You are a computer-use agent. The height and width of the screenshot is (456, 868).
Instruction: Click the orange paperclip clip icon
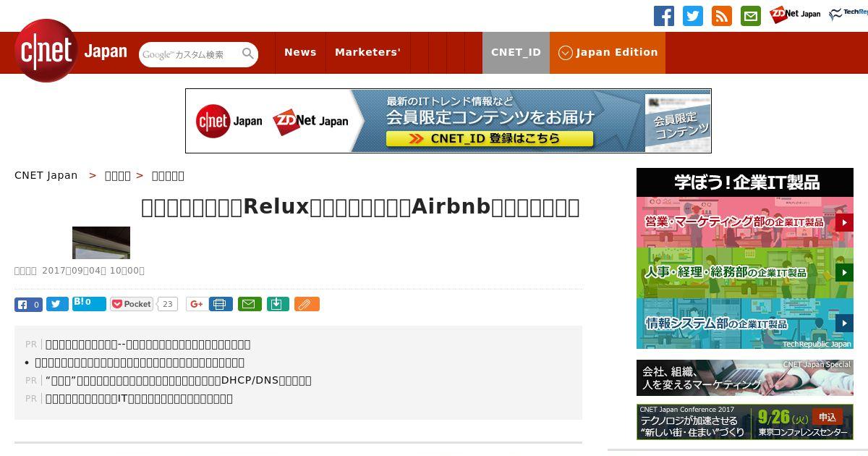pyautogui.click(x=307, y=304)
